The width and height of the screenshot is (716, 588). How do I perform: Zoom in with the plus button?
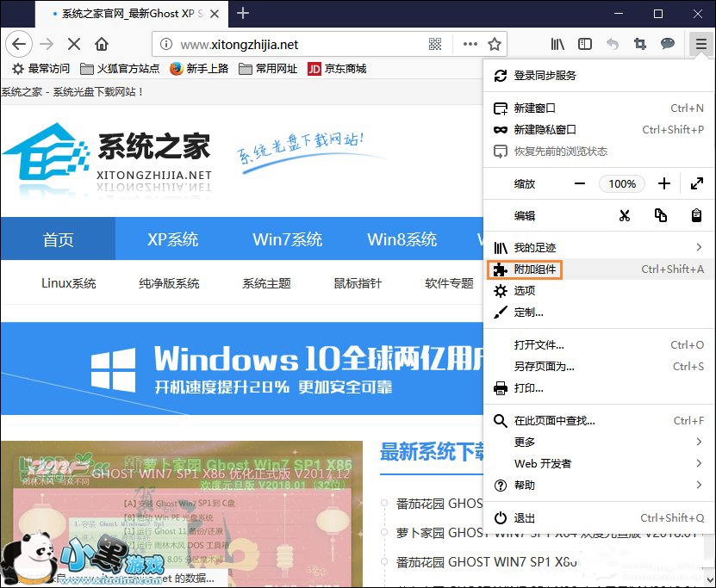point(664,184)
